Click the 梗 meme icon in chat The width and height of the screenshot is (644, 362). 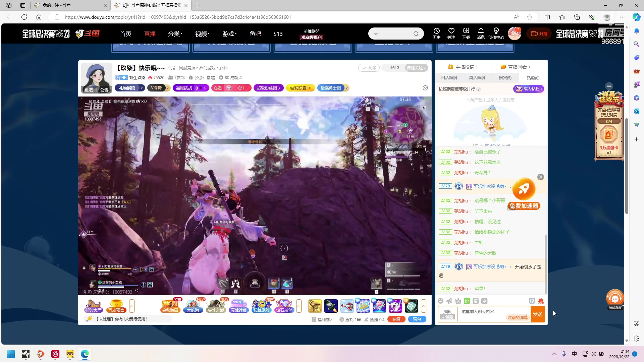click(476, 301)
